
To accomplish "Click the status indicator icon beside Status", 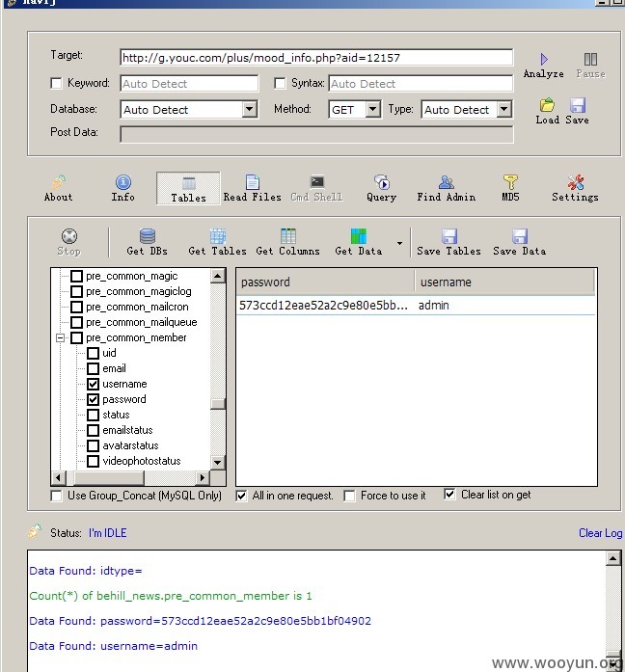I will coord(35,531).
